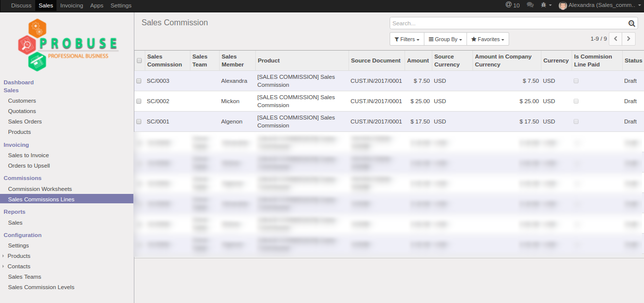Viewport: 644px width, 303px height.
Task: Click the Probuse company logo
Action: point(67,45)
